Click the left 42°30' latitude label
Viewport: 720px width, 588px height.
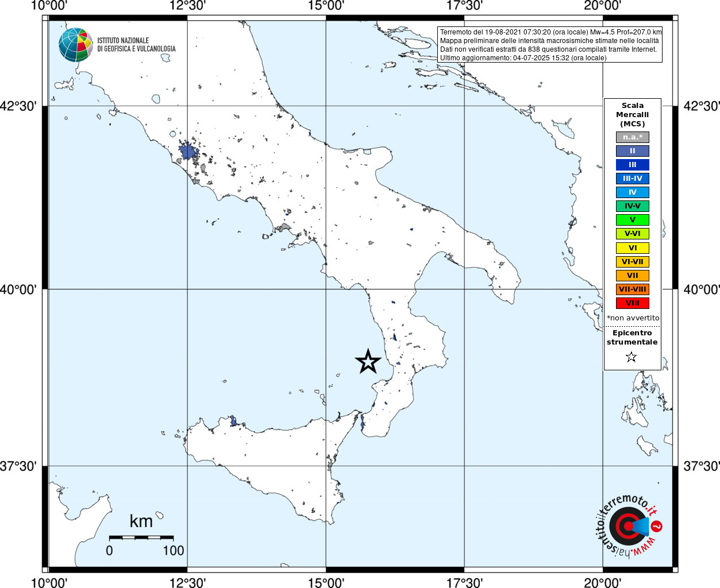(18, 106)
